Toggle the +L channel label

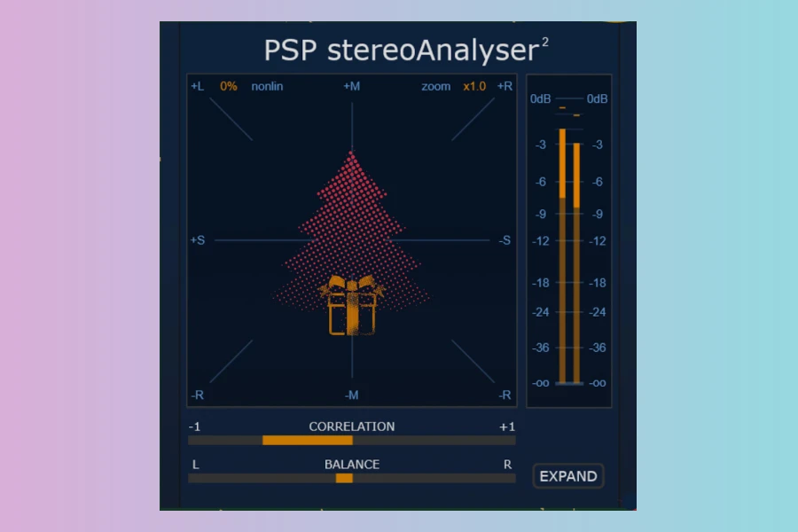[198, 87]
